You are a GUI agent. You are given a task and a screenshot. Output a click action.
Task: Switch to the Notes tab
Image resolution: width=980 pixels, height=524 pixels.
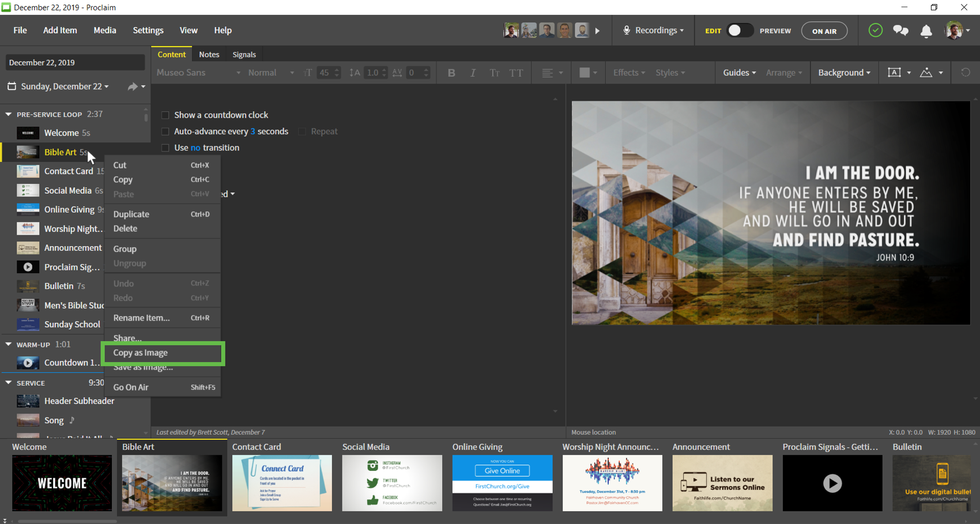click(209, 55)
